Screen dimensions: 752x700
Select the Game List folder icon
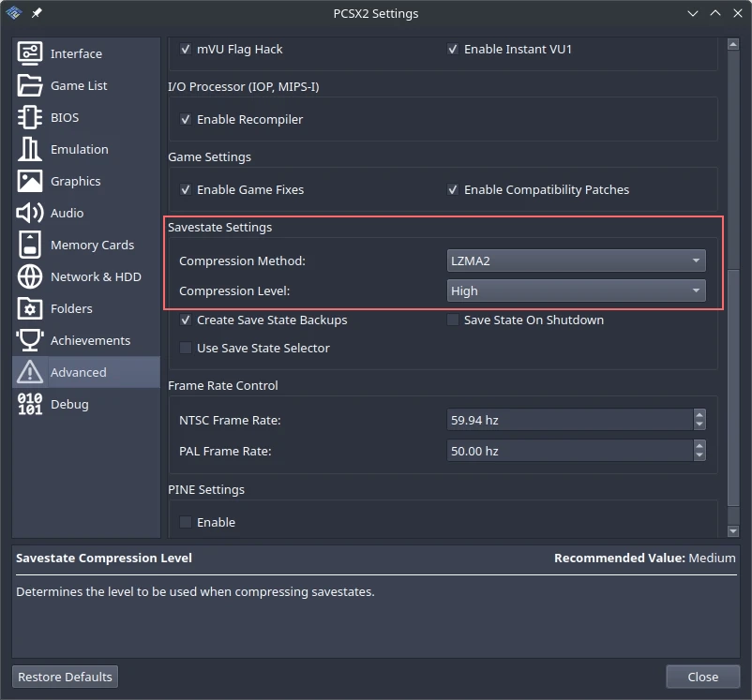(x=30, y=85)
